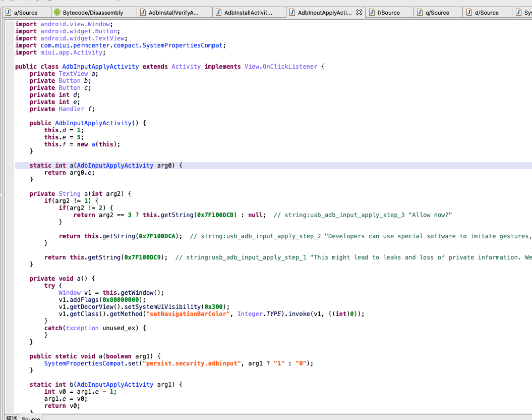532x420 pixels.
Task: Click the import android.widget.TextView line
Action: click(71, 38)
